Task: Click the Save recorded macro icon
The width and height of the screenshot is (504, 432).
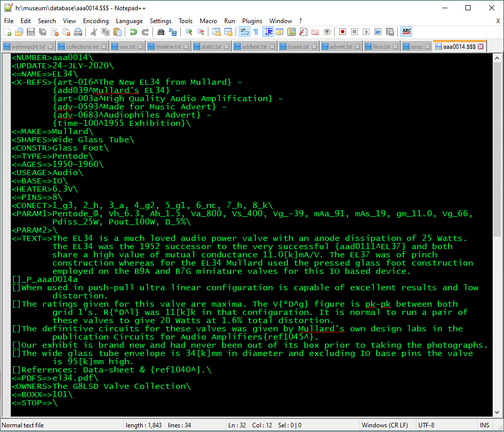Action: (390, 31)
